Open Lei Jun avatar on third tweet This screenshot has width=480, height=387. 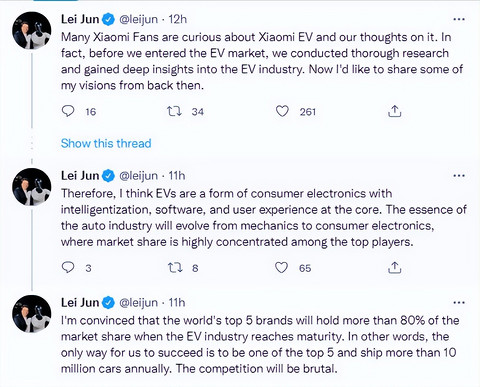point(32,314)
